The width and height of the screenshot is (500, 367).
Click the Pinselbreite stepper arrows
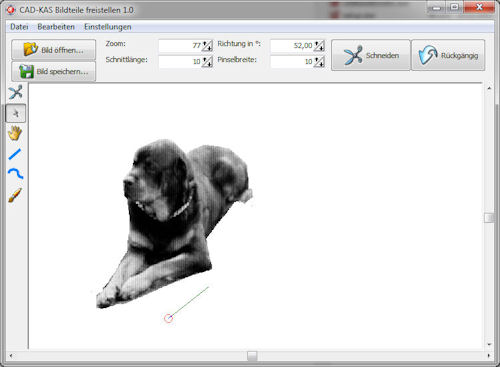[x=319, y=62]
